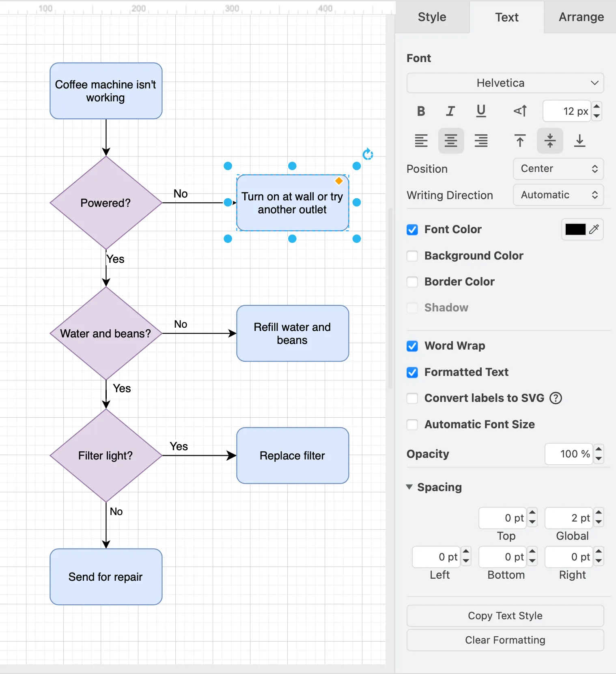Align text vertically to top
The height and width of the screenshot is (674, 616).
pyautogui.click(x=520, y=141)
